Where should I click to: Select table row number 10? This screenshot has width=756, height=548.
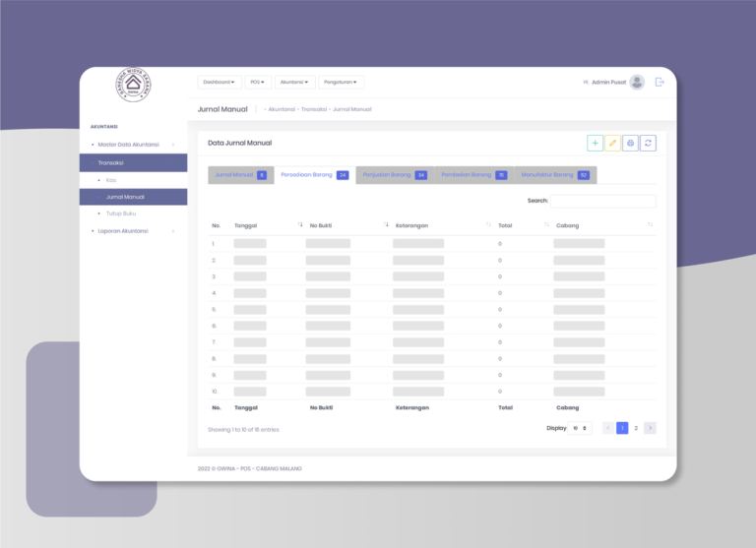pyautogui.click(x=431, y=392)
